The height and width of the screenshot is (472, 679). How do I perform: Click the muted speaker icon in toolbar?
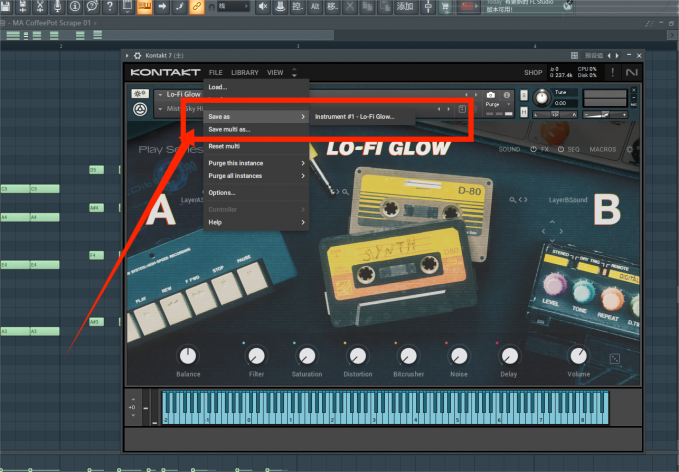(x=263, y=6)
